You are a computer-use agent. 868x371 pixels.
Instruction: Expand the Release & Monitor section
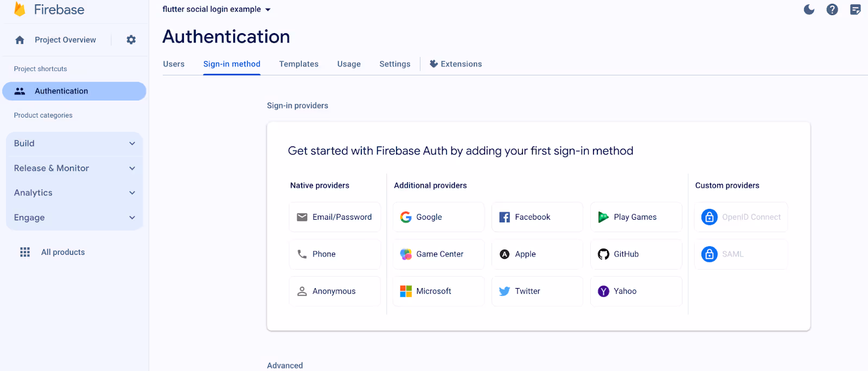(x=74, y=168)
